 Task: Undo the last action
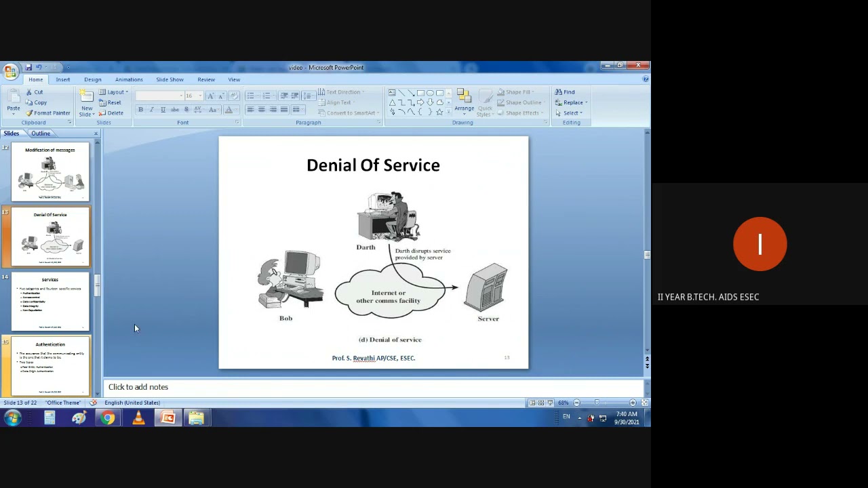click(x=39, y=67)
